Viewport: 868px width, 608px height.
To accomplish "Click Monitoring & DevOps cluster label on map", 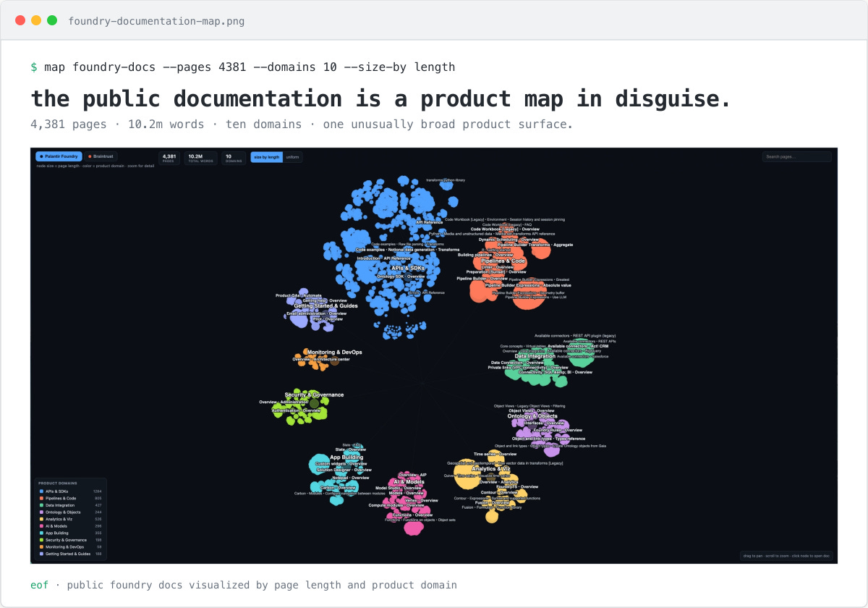I will (x=335, y=352).
